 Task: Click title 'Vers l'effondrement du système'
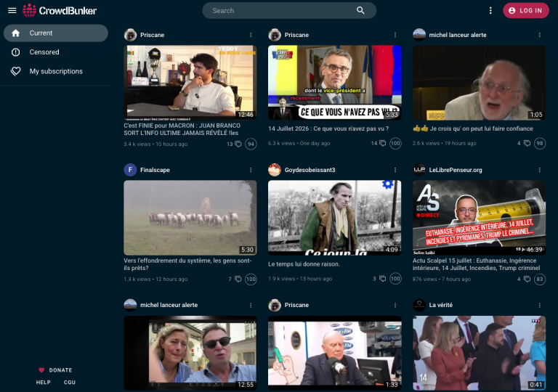pos(187,264)
